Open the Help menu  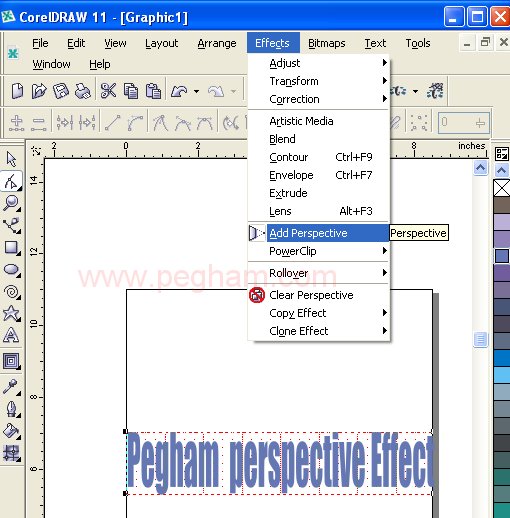(100, 64)
